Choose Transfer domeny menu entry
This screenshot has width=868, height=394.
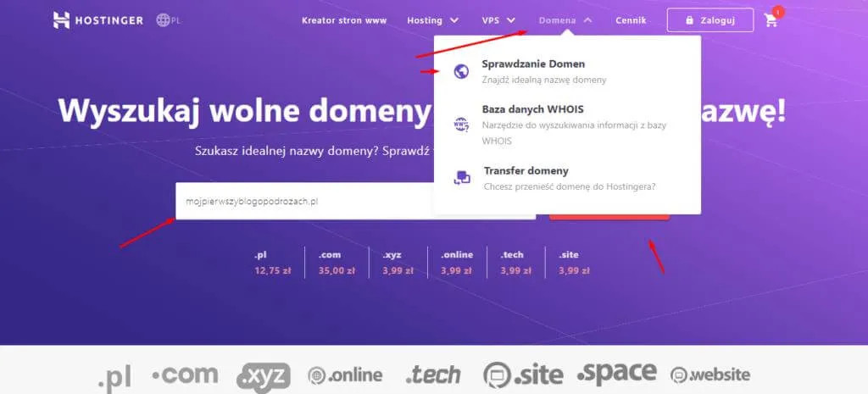(526, 170)
